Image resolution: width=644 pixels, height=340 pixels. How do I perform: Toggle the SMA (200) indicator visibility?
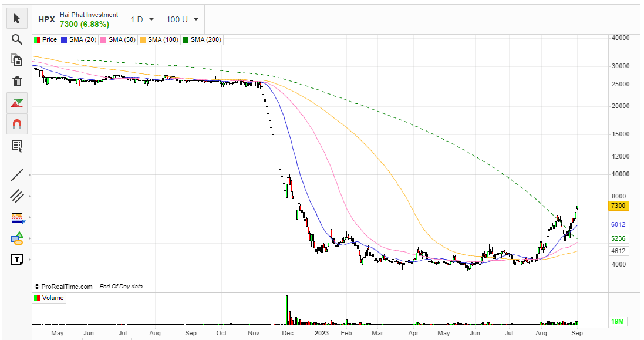click(201, 39)
